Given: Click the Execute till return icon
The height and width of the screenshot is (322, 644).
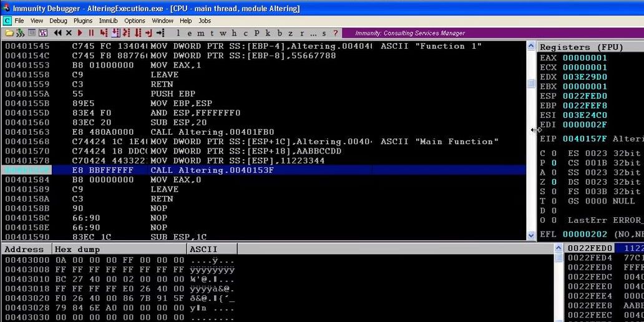Looking at the screenshot, I should [x=149, y=33].
